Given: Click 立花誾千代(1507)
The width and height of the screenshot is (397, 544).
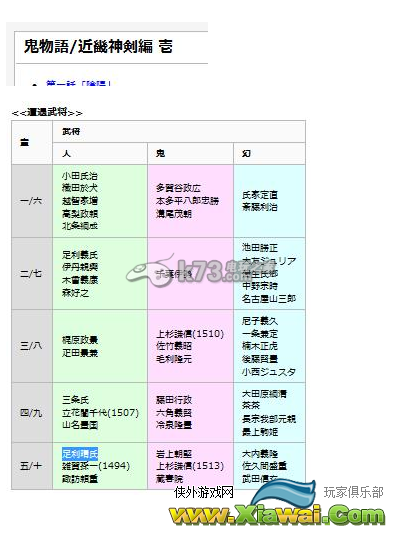Looking at the screenshot, I should click(x=100, y=413).
